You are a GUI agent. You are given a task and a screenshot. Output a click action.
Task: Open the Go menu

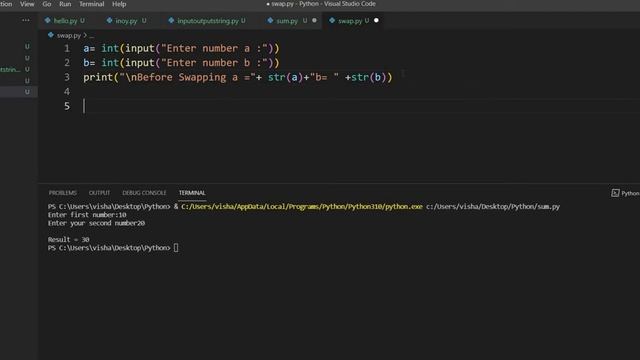(47, 4)
